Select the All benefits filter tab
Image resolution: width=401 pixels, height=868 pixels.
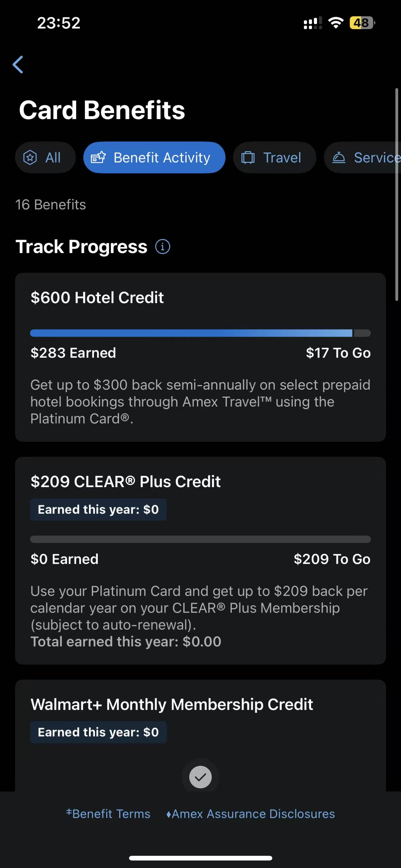(x=45, y=157)
